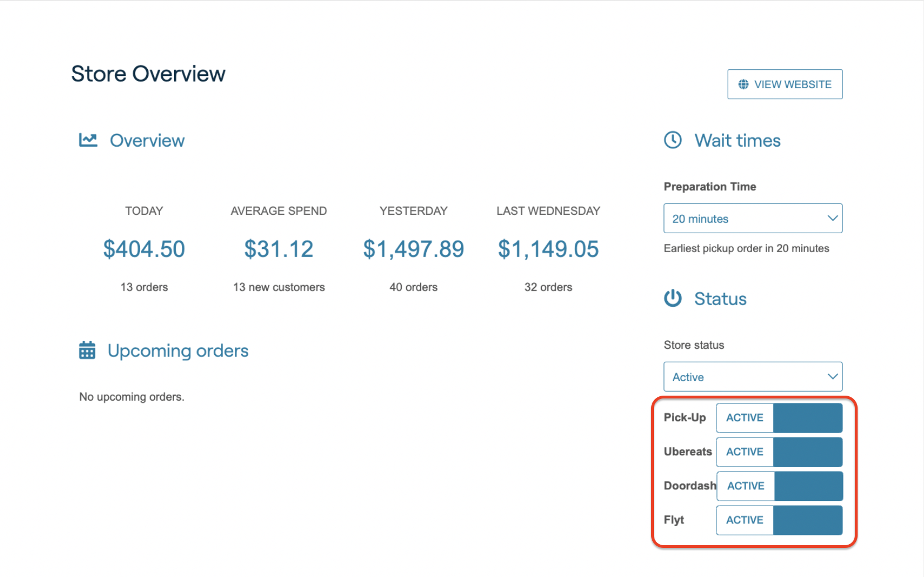Screen dimensions: 924x577
Task: Select the Today sales figure $404.50
Action: click(x=144, y=249)
